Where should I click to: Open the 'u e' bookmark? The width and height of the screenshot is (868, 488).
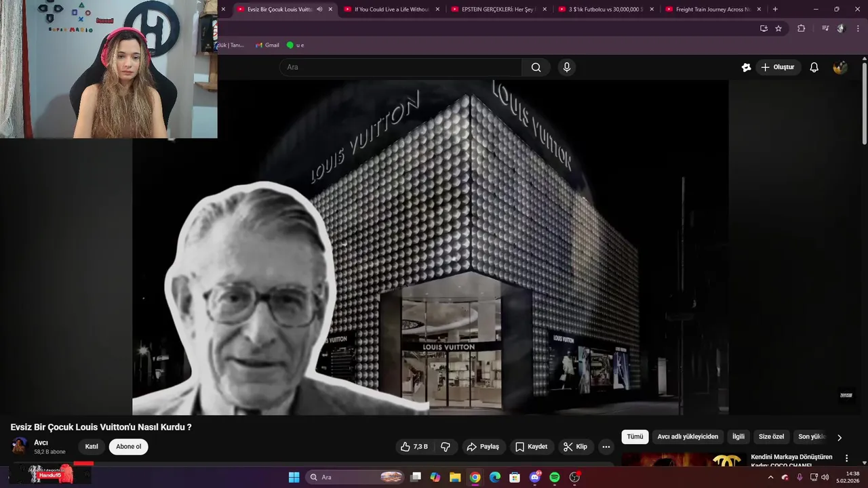295,45
